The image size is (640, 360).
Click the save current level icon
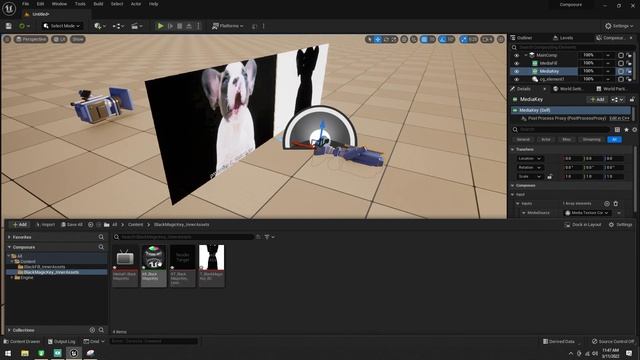click(x=9, y=26)
